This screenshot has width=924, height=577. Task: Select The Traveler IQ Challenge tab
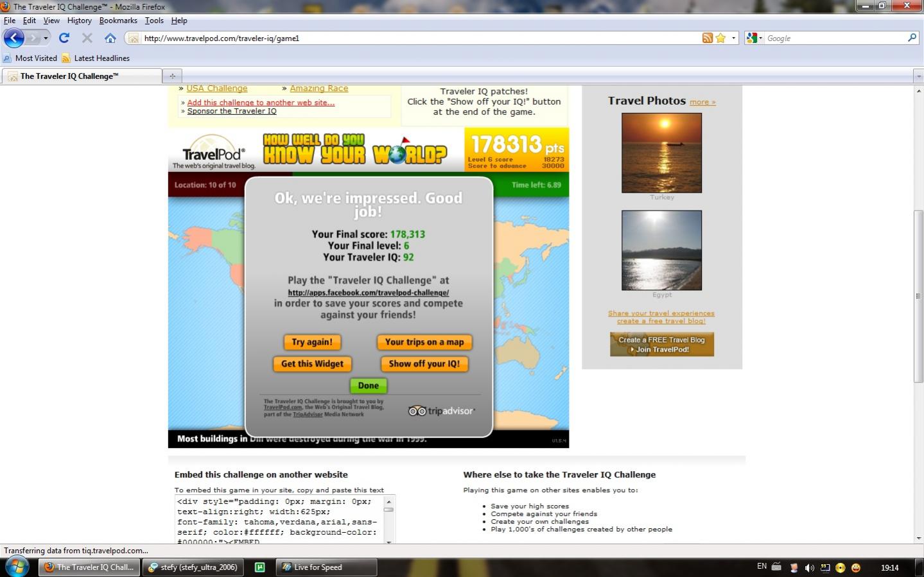point(82,76)
